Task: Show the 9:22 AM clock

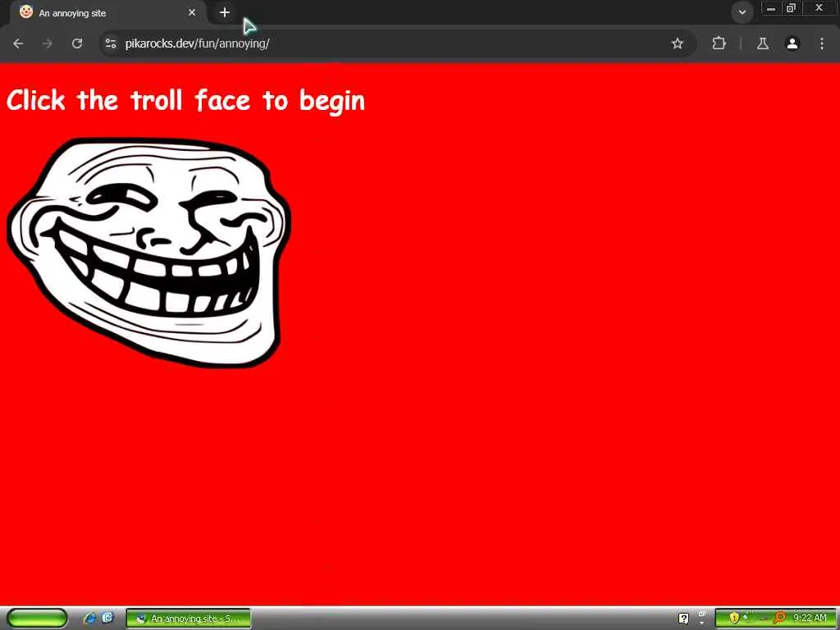Action: point(810,618)
